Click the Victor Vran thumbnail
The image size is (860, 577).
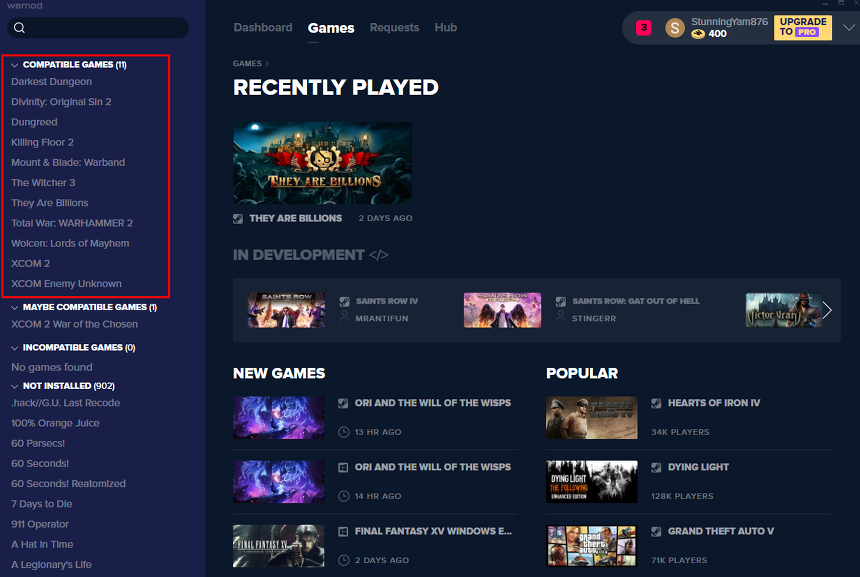(783, 310)
